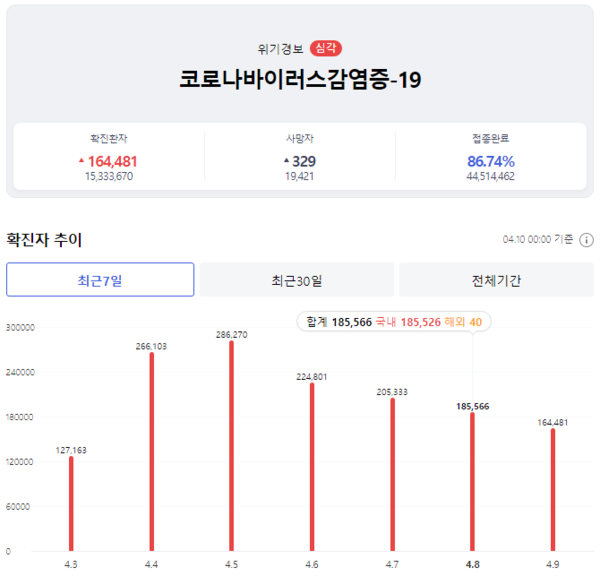This screenshot has width=600, height=576.
Task: Click the 사망자 daily count 329
Action: coord(304,162)
